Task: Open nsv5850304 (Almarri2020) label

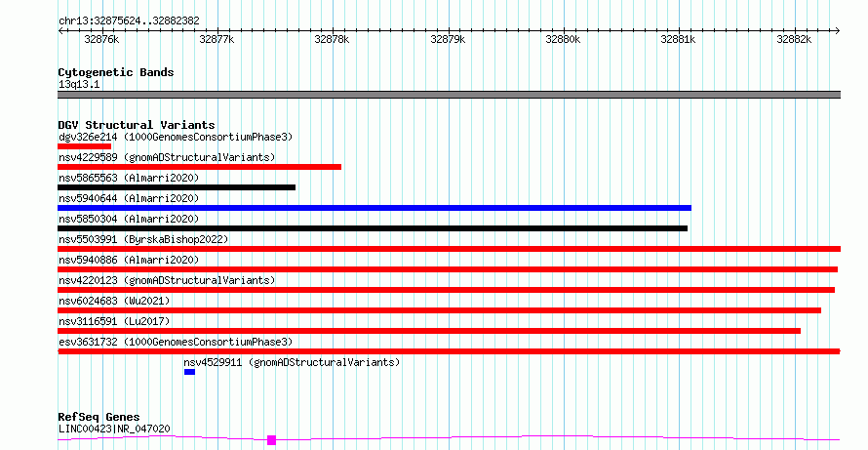Action: [x=129, y=219]
